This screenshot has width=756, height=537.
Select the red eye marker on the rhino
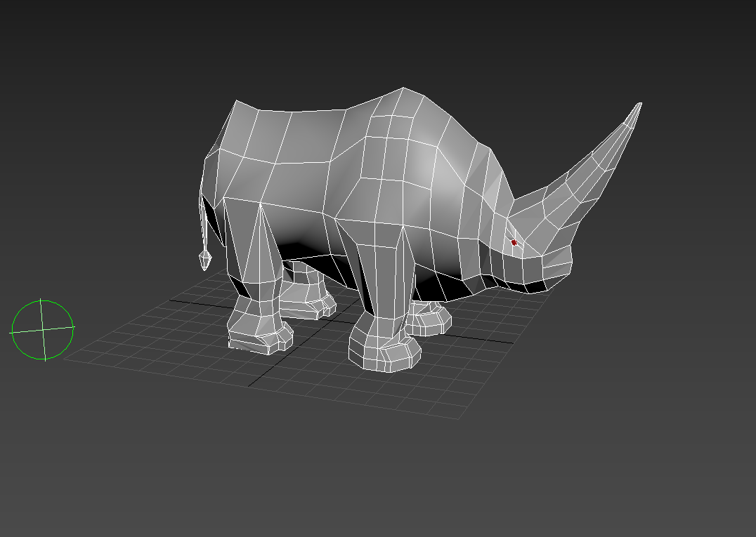point(514,242)
